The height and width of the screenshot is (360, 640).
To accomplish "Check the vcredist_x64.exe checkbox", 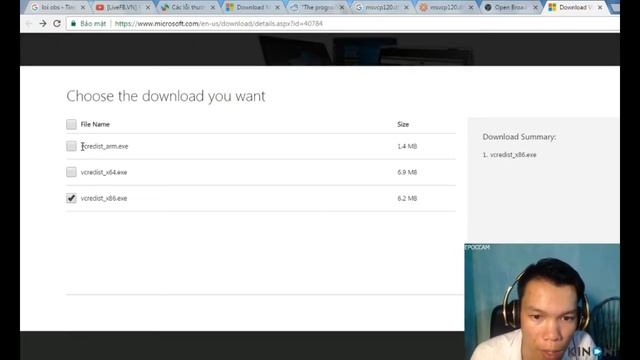I will coord(71,172).
